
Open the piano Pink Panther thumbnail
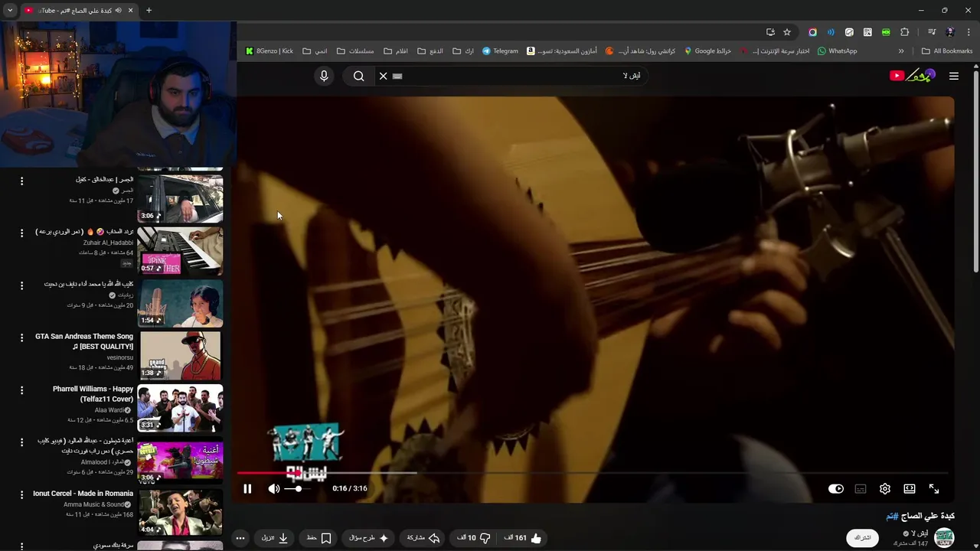(x=180, y=251)
